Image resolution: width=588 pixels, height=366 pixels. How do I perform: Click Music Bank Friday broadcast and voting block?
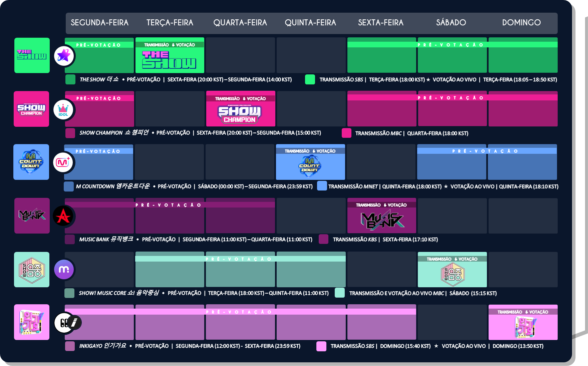click(381, 216)
